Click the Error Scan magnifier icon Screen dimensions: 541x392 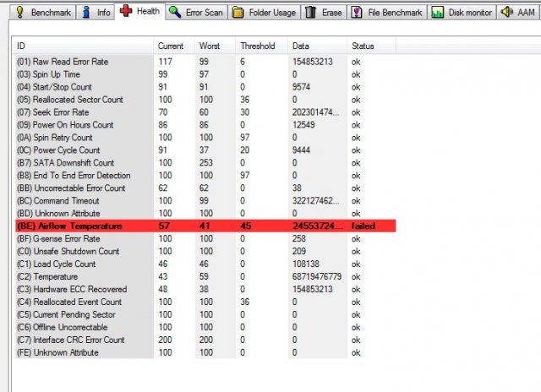[x=174, y=13]
